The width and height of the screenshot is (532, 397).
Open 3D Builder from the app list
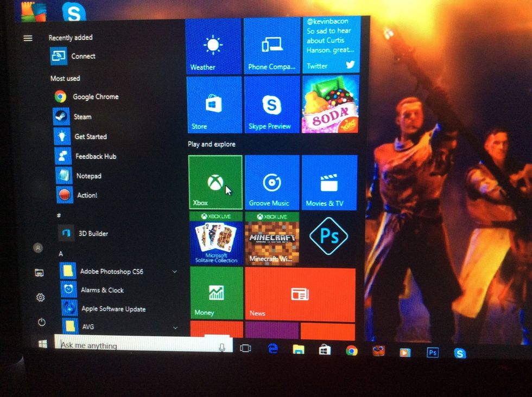(84, 234)
